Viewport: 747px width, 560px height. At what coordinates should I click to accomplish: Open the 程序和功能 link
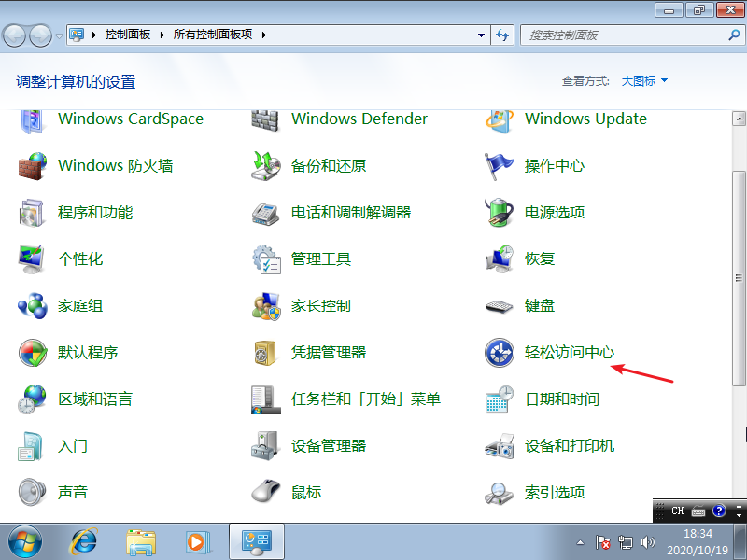(x=95, y=213)
